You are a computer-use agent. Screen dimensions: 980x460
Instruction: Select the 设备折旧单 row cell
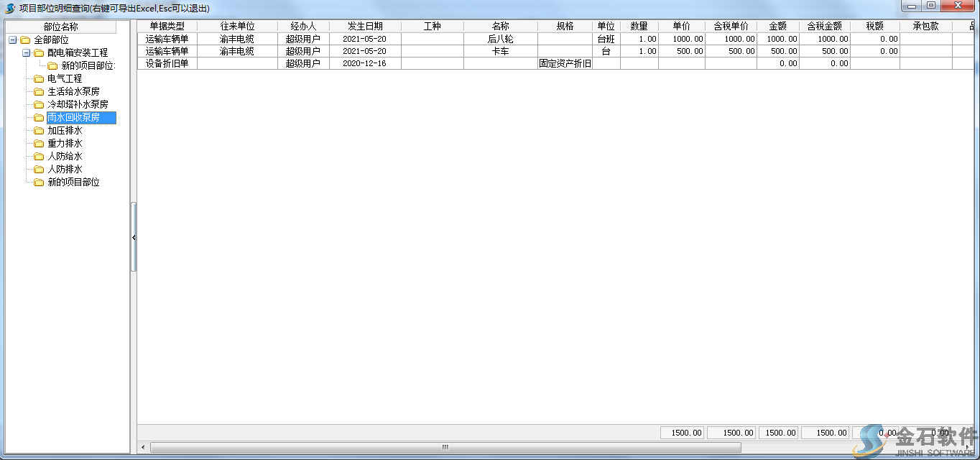point(167,63)
